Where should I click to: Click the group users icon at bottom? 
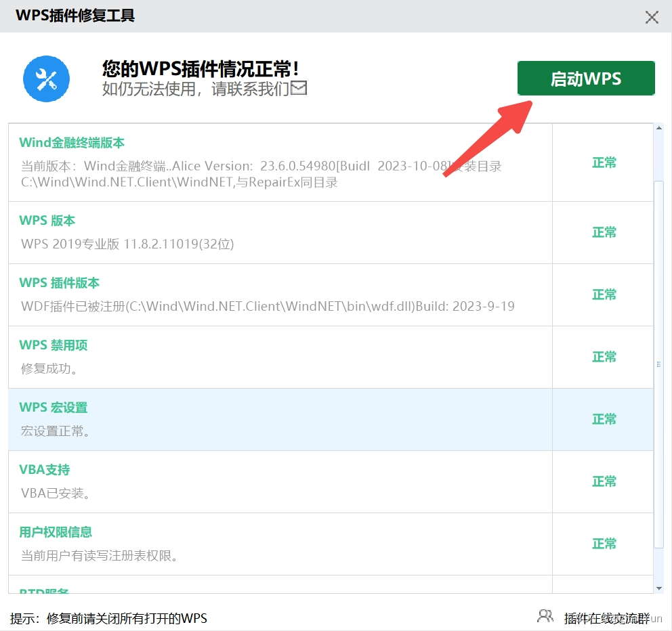coord(545,616)
